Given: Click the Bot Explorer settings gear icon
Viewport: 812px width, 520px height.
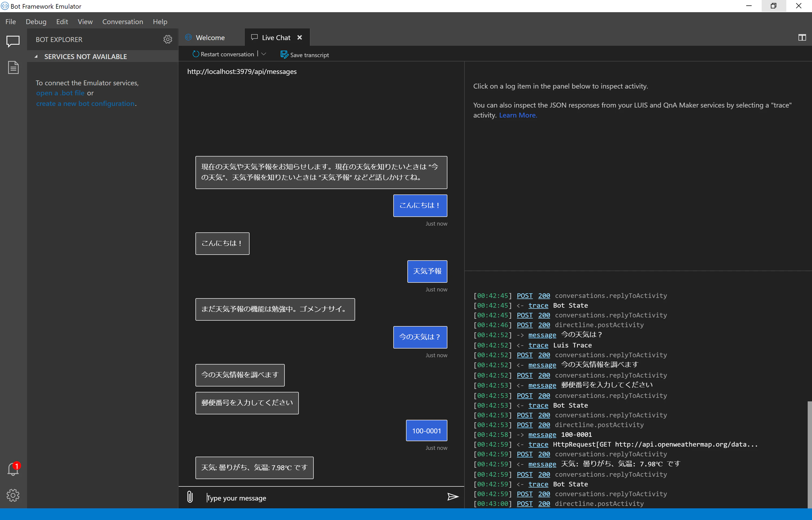Looking at the screenshot, I should (168, 40).
